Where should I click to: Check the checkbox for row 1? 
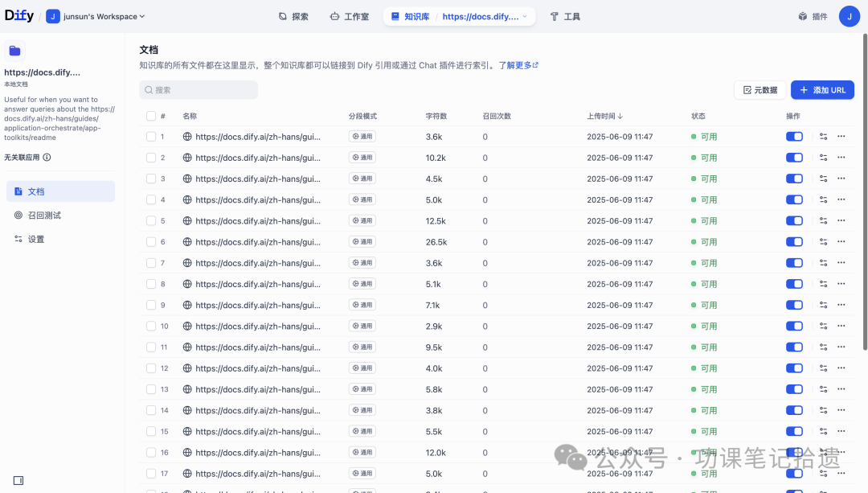[x=150, y=136]
